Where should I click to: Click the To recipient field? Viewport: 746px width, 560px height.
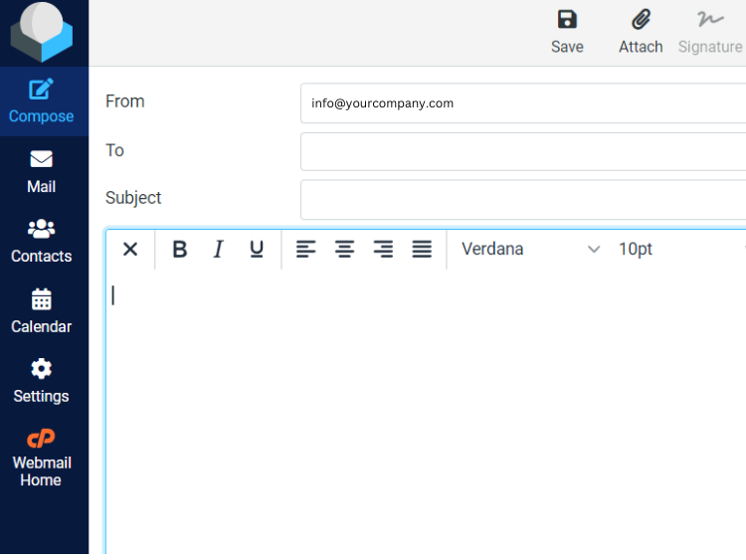pos(523,152)
